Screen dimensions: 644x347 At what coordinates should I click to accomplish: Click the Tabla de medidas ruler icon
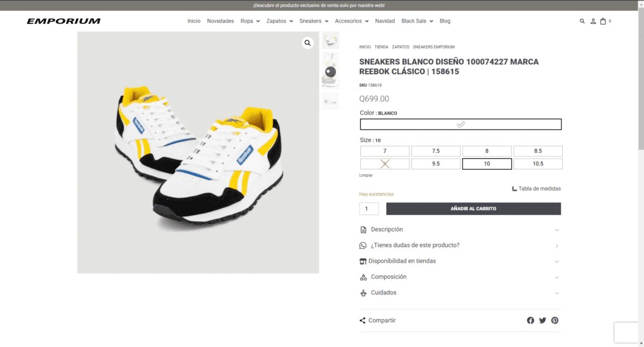[x=514, y=189]
